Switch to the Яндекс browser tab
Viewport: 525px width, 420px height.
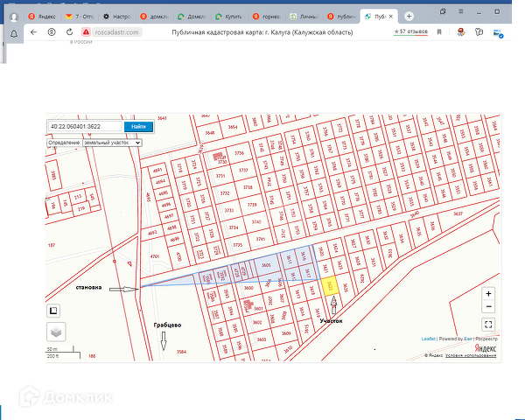[x=44, y=16]
